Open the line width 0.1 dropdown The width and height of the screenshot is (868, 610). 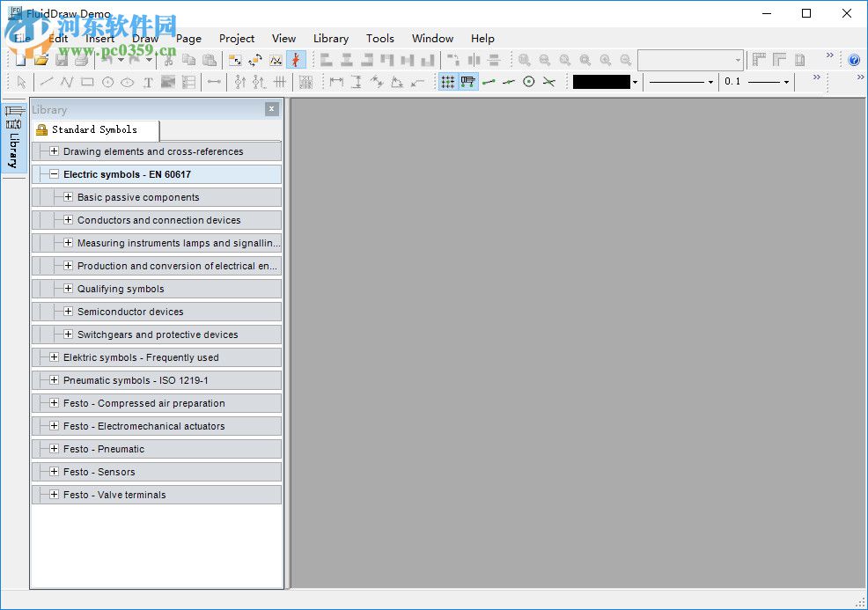(786, 81)
